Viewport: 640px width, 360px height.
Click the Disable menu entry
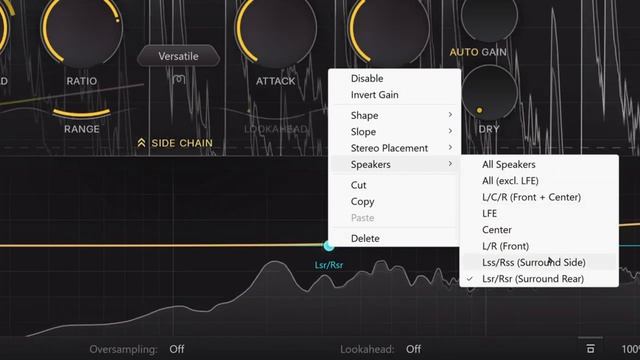point(394,78)
